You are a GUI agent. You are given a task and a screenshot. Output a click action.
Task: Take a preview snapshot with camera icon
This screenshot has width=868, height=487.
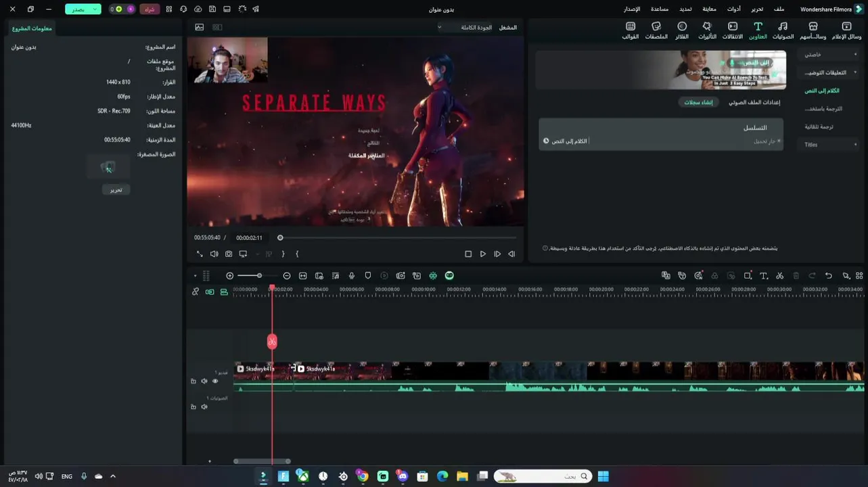tap(229, 254)
